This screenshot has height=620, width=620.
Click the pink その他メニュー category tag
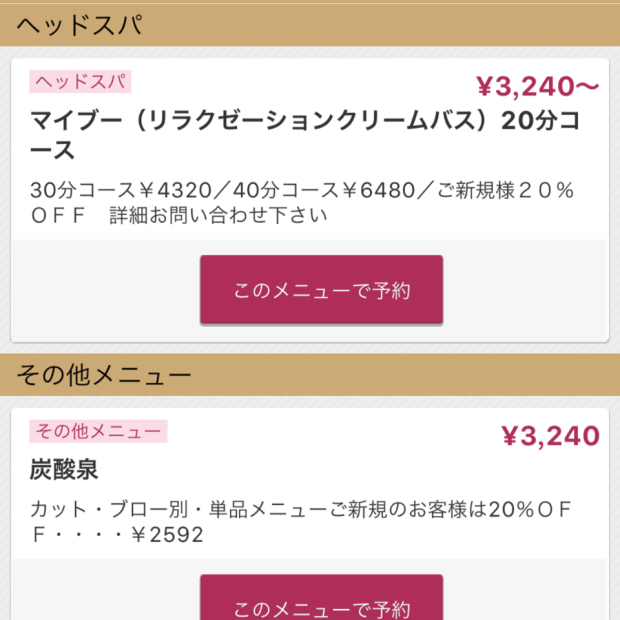[x=98, y=431]
